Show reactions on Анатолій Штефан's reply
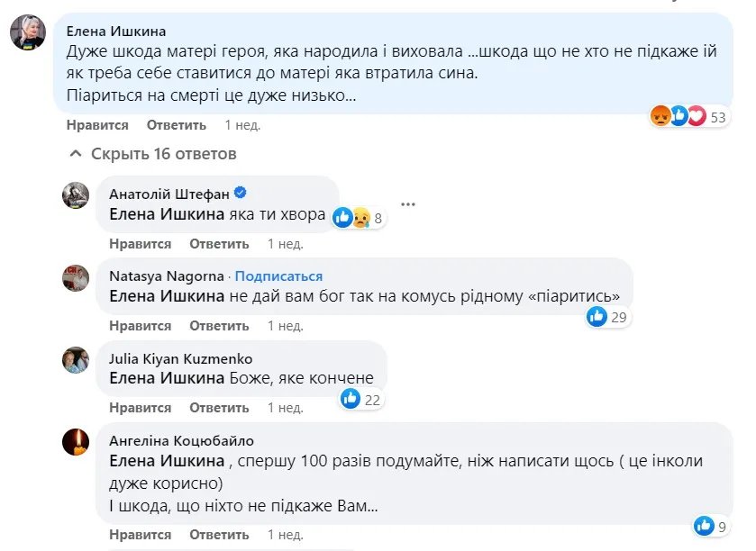756x551 pixels. tap(359, 217)
